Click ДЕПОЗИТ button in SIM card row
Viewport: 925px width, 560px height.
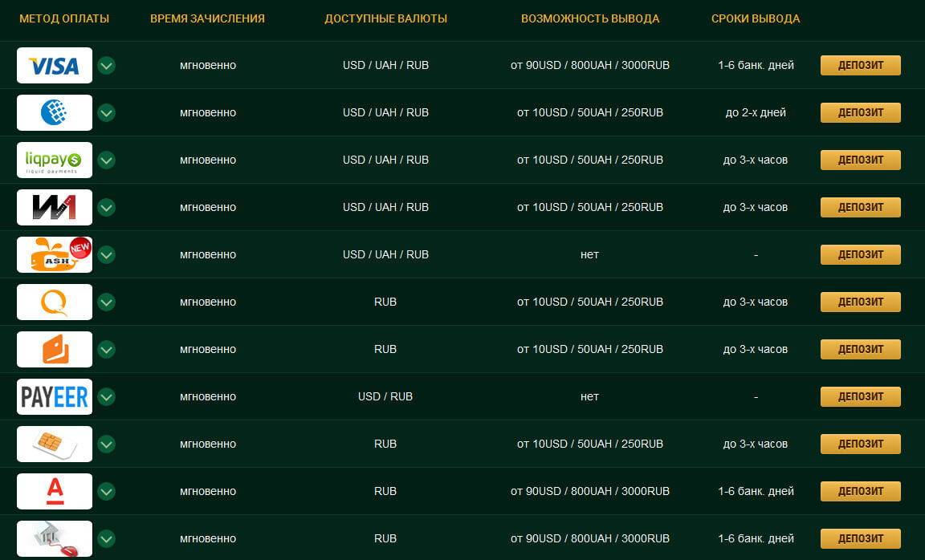pyautogui.click(x=860, y=444)
